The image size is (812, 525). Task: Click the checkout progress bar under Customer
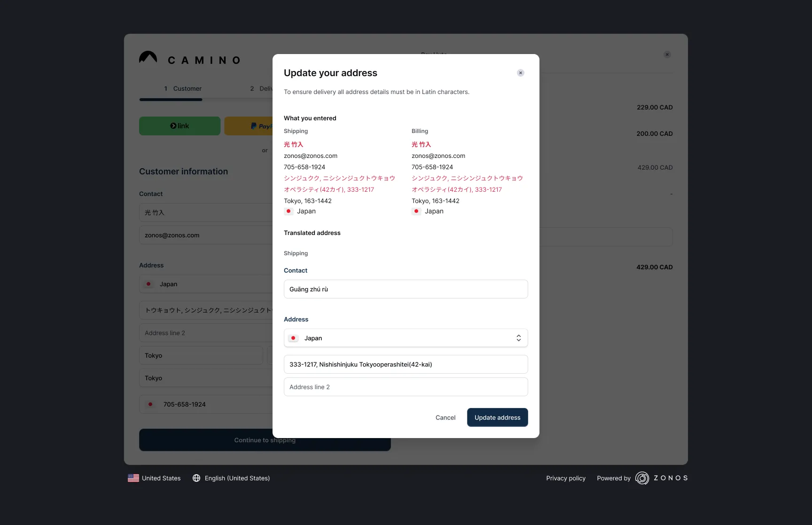tap(171, 99)
